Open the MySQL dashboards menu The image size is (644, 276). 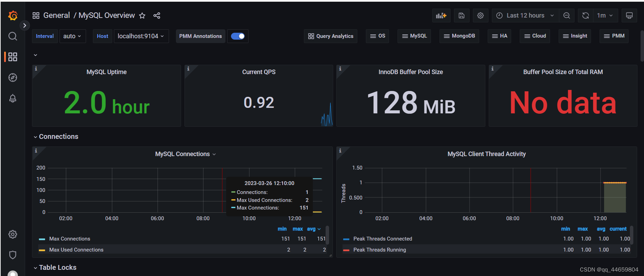[414, 36]
